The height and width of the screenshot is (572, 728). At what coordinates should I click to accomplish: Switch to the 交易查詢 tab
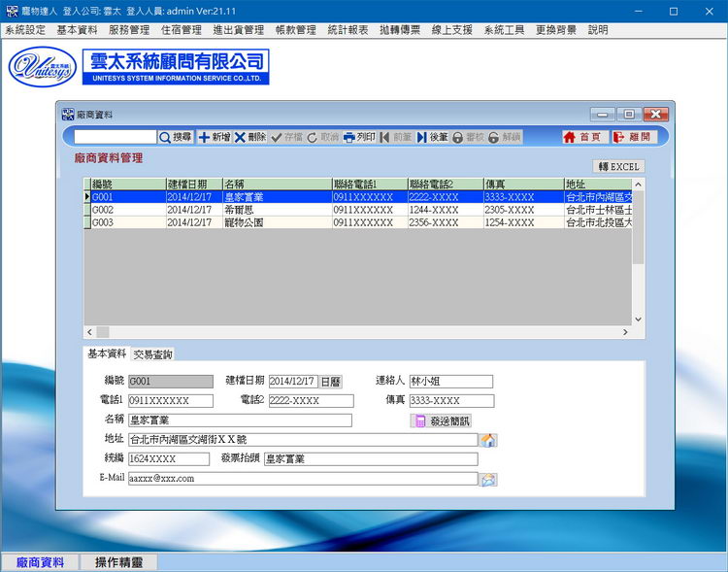tap(152, 354)
